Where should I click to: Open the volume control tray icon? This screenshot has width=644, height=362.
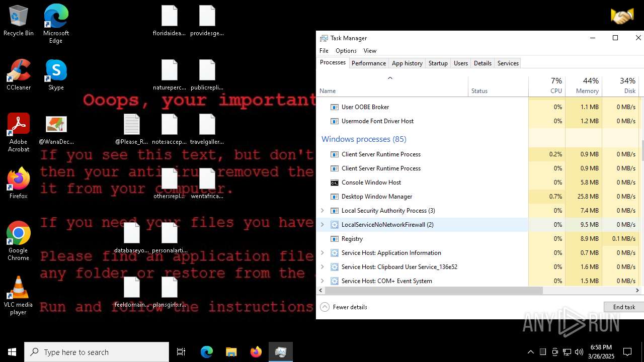(x=579, y=352)
